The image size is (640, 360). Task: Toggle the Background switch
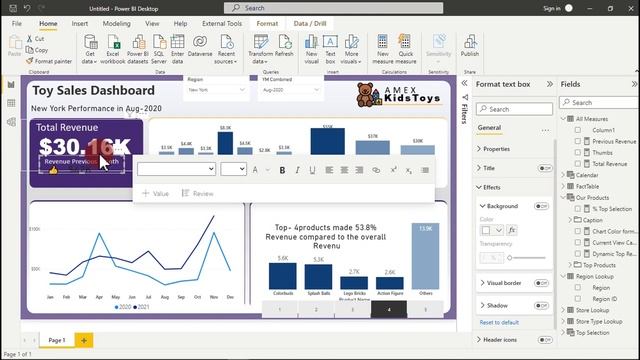pyautogui.click(x=541, y=206)
